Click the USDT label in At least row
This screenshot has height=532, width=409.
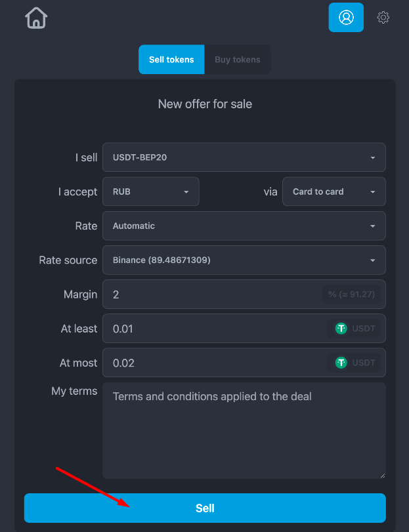pos(364,329)
